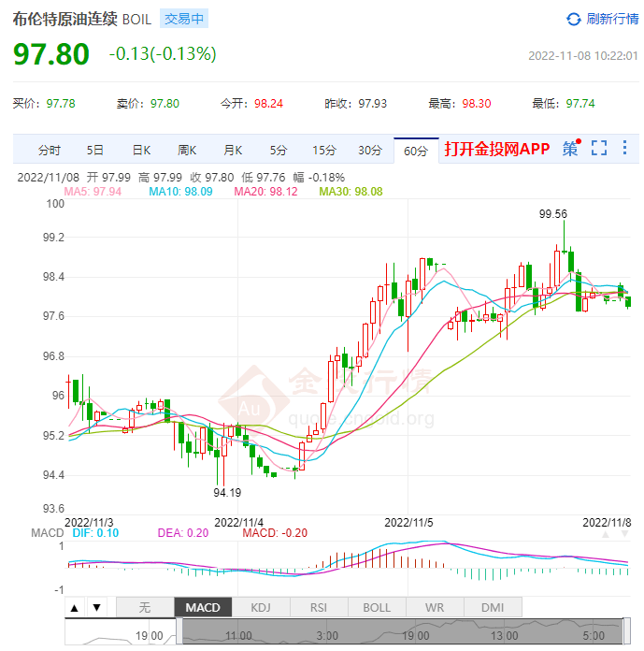The width and height of the screenshot is (644, 651).
Task: Click the up arrow indicator button
Action: 74,608
